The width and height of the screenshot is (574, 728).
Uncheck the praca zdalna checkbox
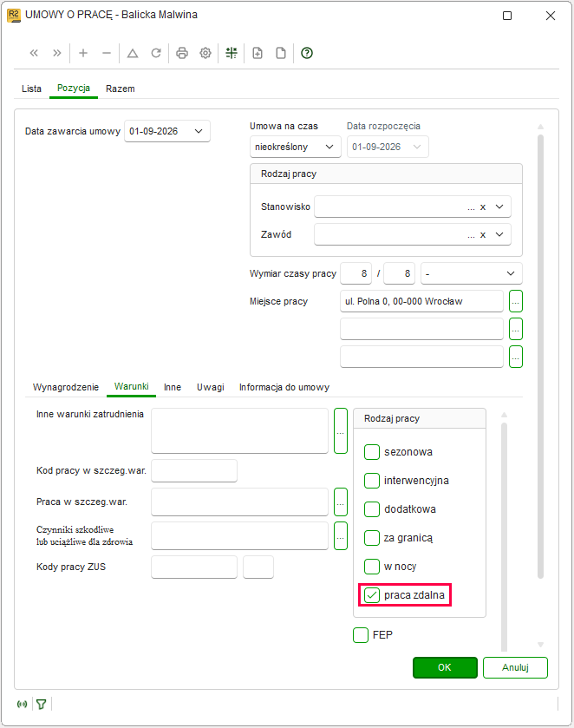(x=372, y=595)
